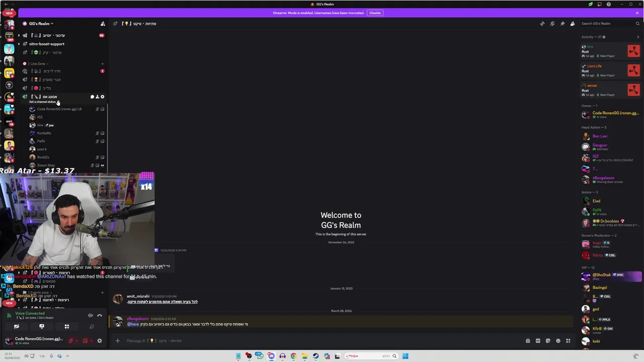This screenshot has height=362, width=644.
Task: Invite to the connected voice channel
Action: pos(97,97)
